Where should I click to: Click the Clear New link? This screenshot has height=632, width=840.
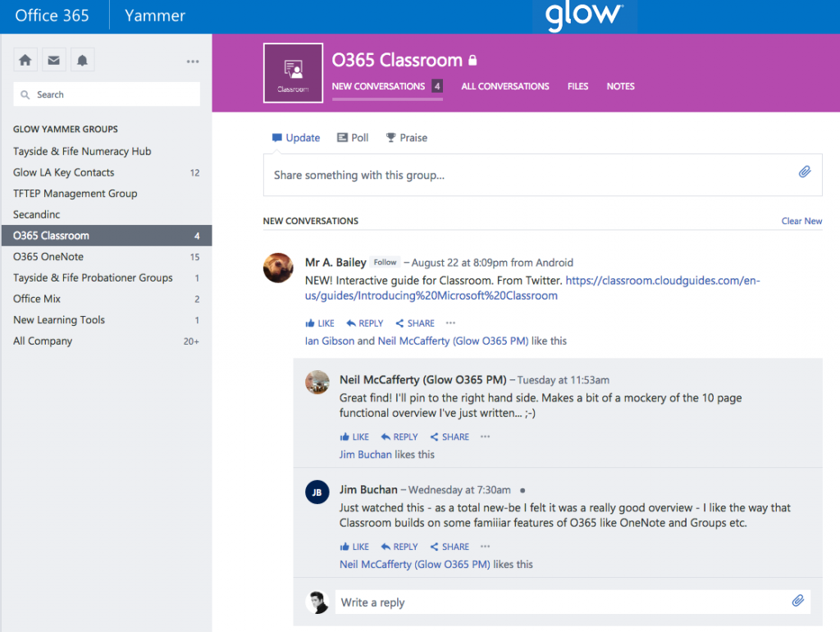[x=801, y=221]
